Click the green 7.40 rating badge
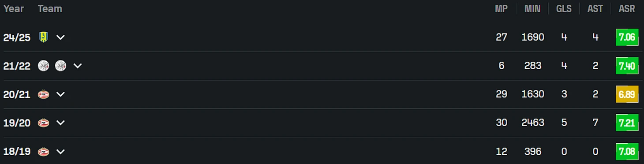The height and width of the screenshot is (164, 644). coord(627,66)
